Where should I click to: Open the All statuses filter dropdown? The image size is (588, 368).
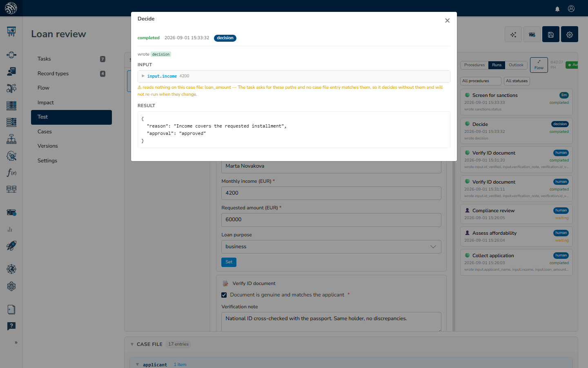tap(517, 81)
